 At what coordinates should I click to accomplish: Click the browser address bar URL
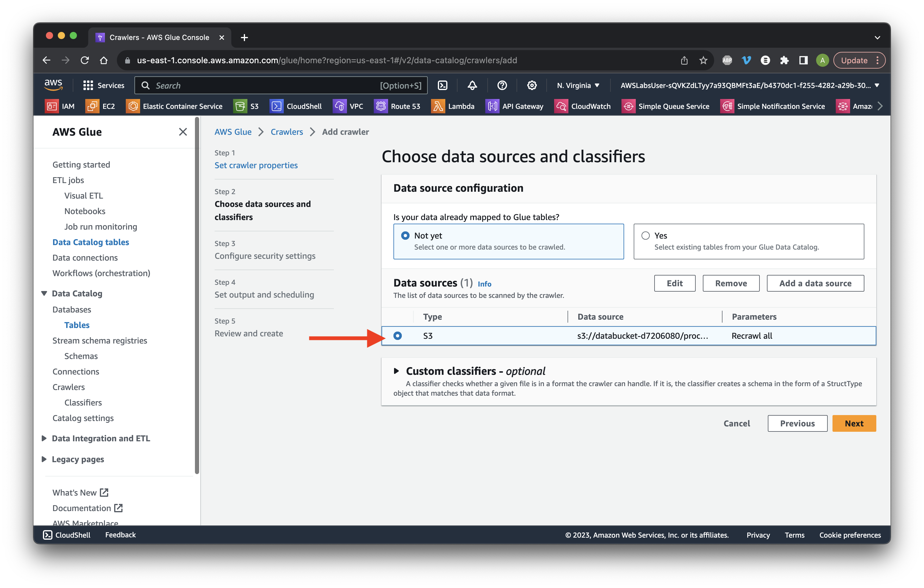(327, 60)
